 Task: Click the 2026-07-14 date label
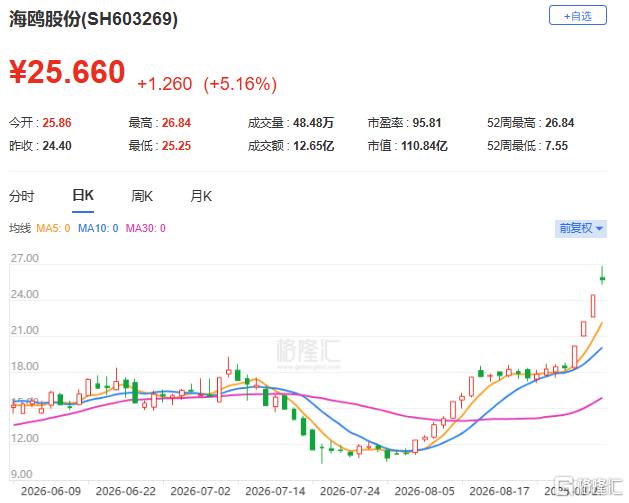pos(275,491)
